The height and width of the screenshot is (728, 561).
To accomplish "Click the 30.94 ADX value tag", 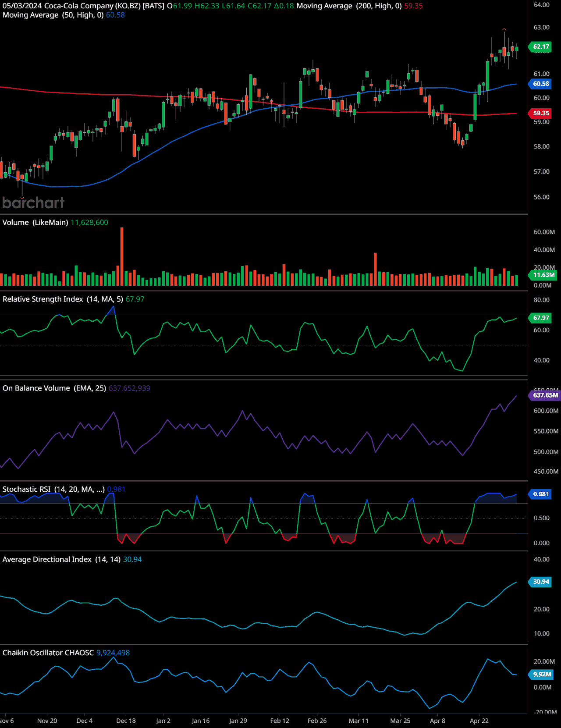I will (541, 582).
